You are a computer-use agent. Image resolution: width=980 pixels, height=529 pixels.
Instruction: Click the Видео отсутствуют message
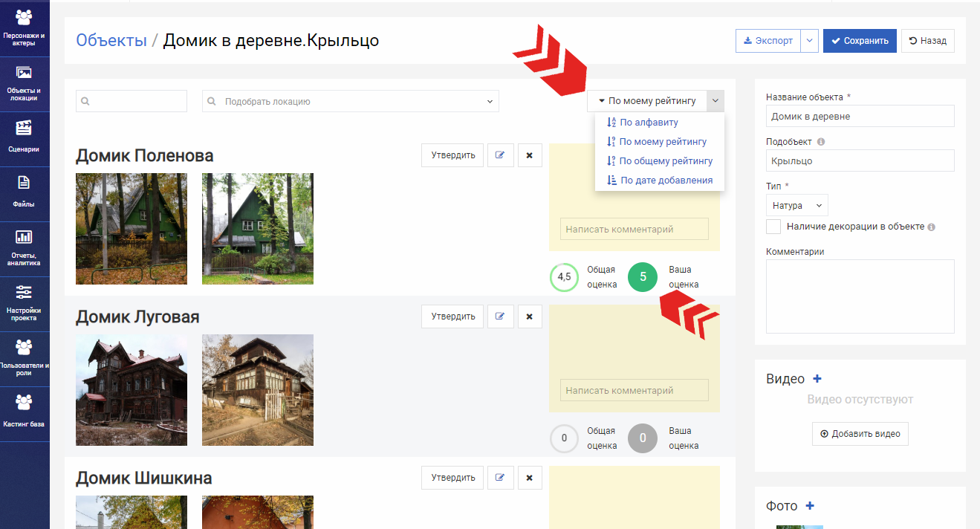860,400
